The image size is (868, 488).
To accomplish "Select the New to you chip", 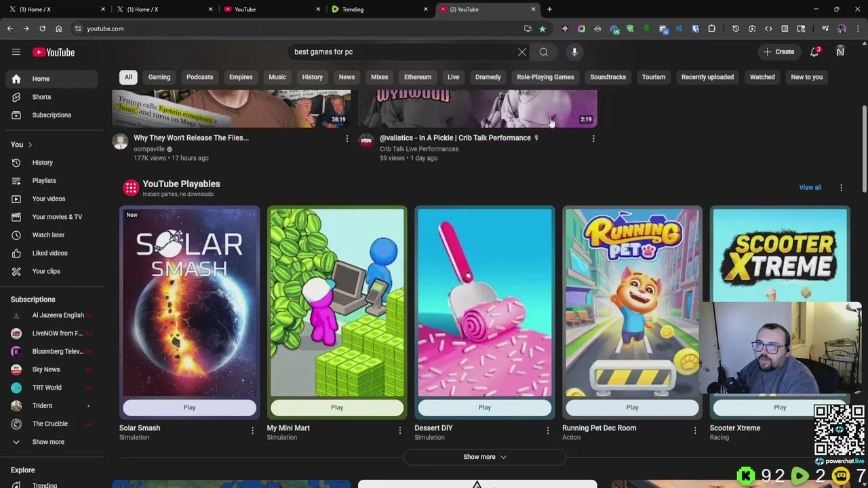I will click(806, 77).
